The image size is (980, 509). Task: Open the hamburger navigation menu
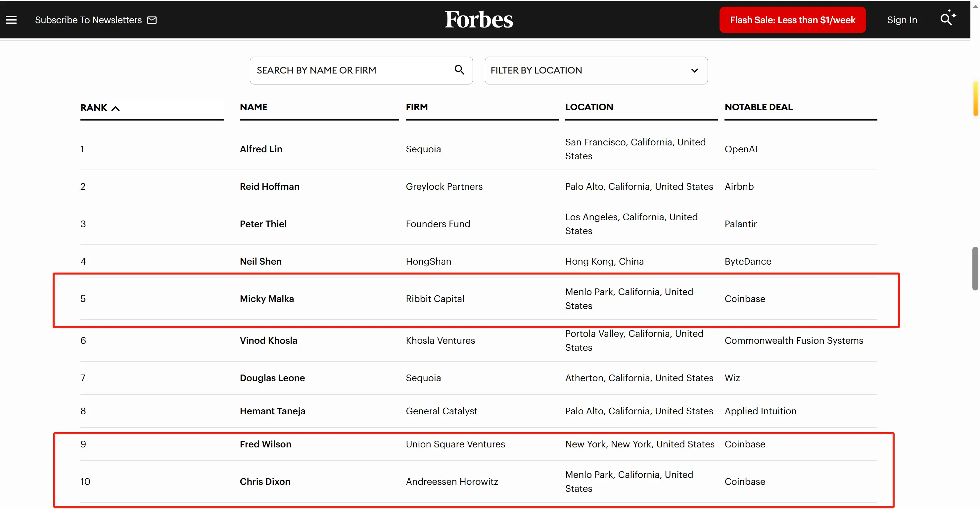point(11,20)
